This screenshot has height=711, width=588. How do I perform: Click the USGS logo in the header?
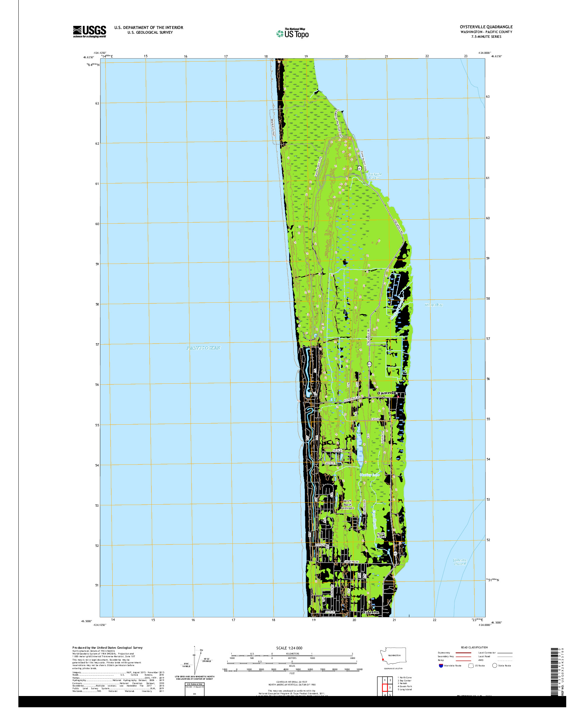tap(89, 32)
